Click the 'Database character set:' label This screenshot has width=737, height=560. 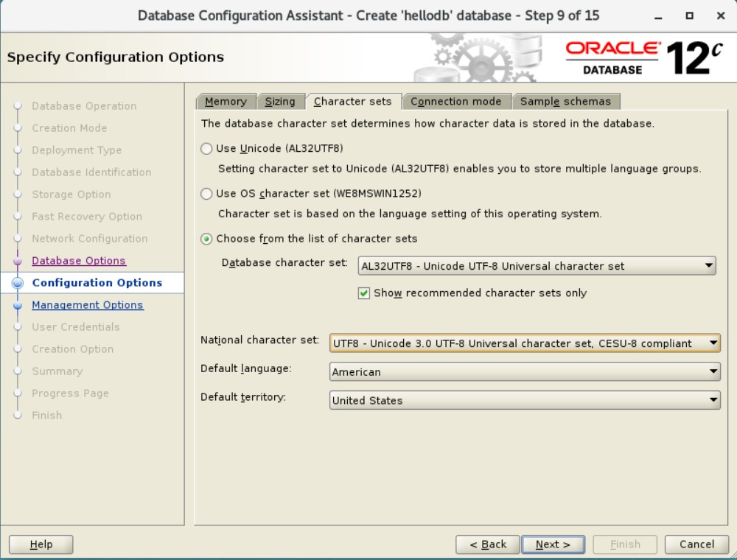pos(284,262)
